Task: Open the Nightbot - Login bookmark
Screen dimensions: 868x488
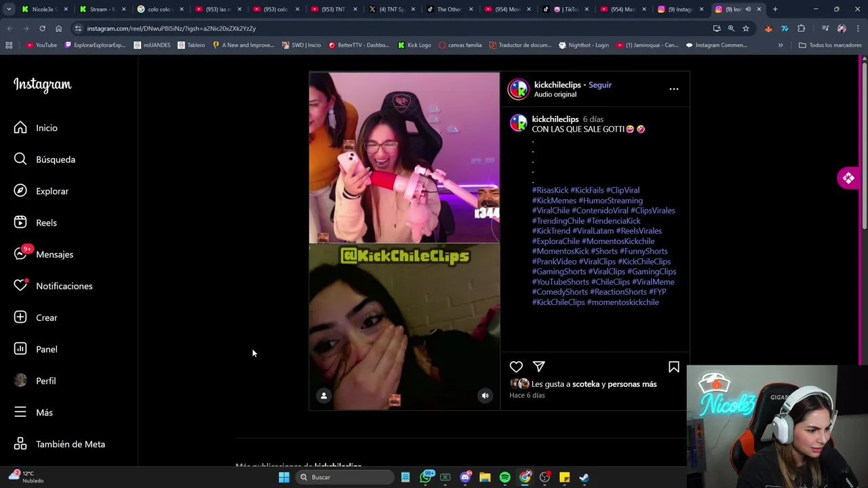Action: pos(584,45)
